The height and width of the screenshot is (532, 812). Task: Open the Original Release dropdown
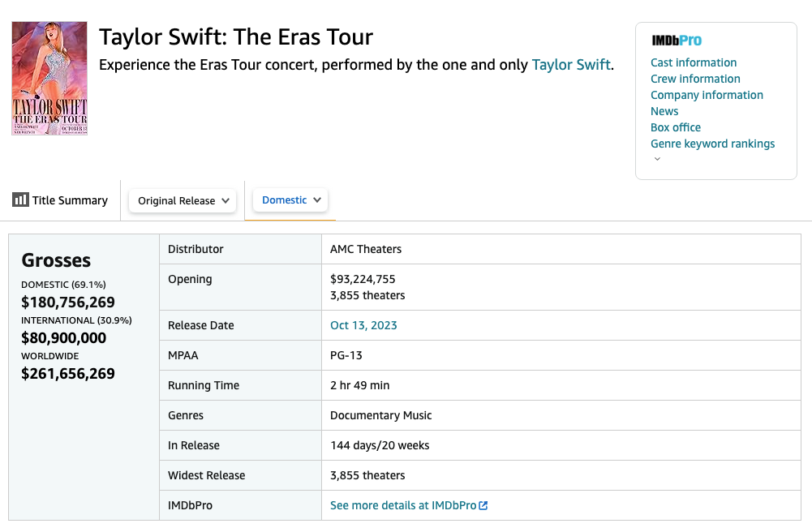click(182, 200)
